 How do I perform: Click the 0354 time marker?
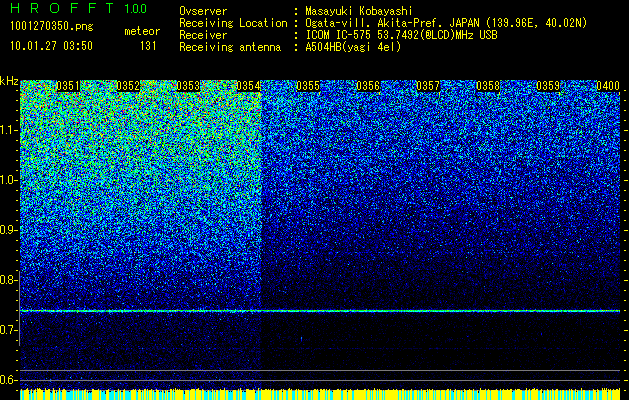click(x=248, y=86)
